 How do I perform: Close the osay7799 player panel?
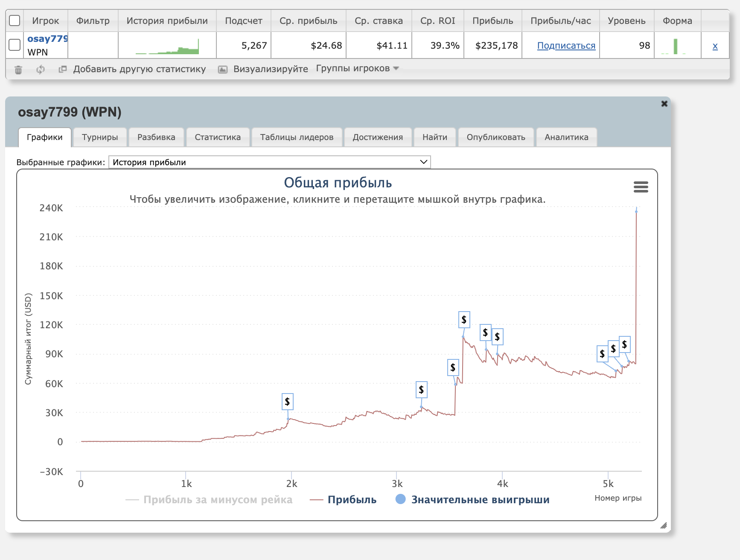[664, 104]
